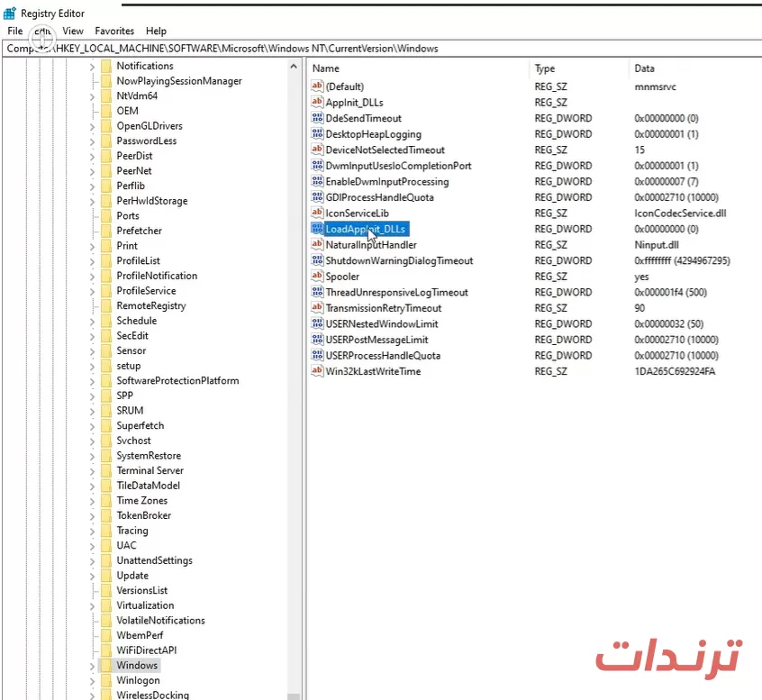The image size is (762, 700).
Task: Click the Spooler string value icon
Action: point(317,276)
